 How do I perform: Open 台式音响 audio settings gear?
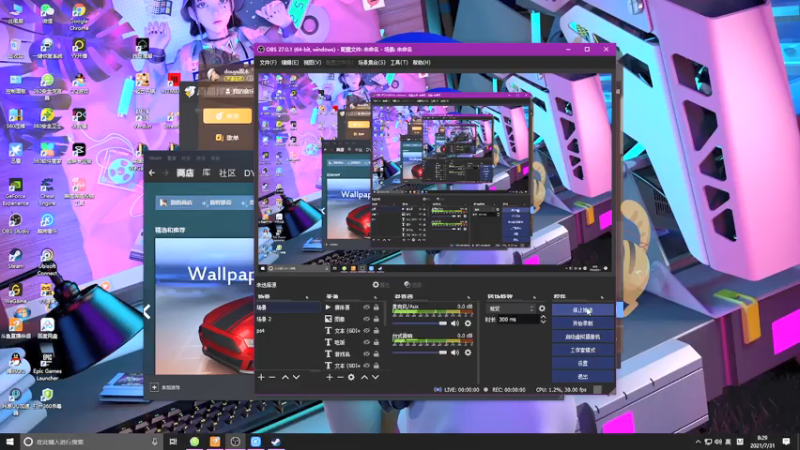pyautogui.click(x=468, y=353)
